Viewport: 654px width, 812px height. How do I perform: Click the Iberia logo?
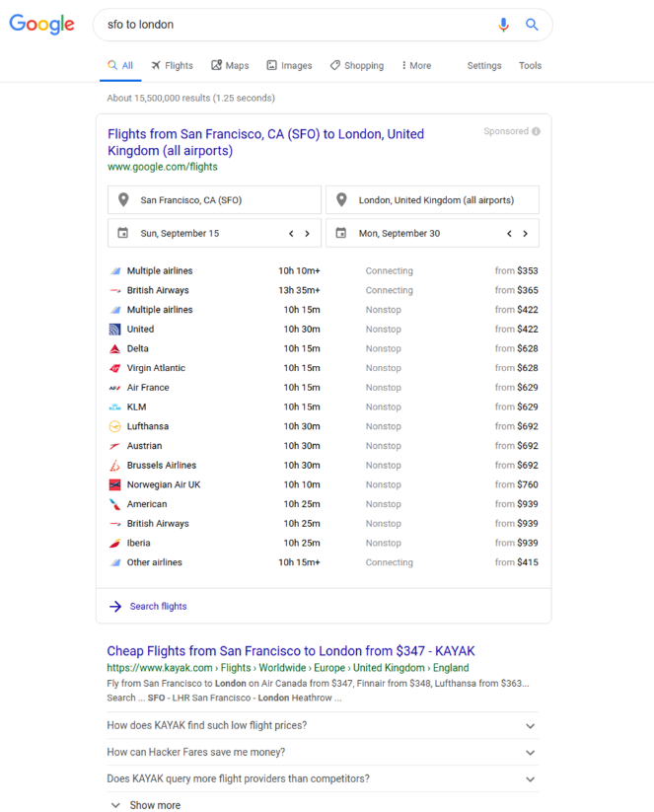point(115,544)
